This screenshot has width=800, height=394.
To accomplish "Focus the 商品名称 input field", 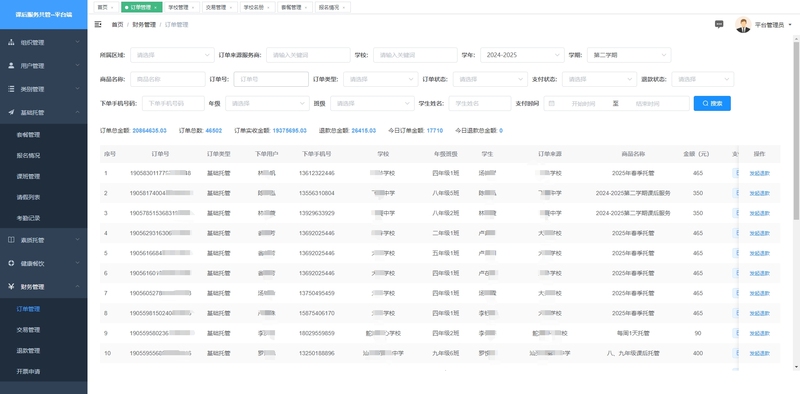I will click(x=168, y=79).
